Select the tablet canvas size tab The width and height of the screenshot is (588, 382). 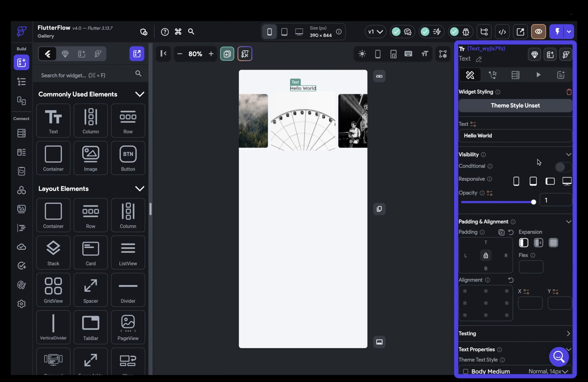[284, 32]
